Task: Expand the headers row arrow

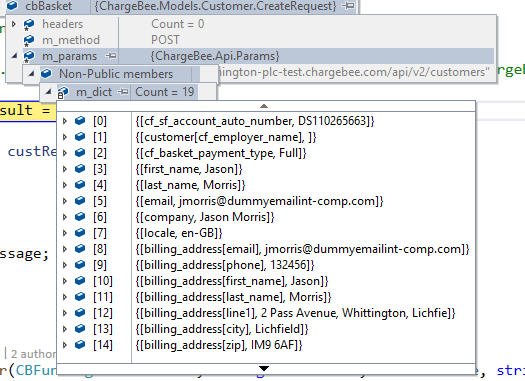Action: click(x=14, y=24)
